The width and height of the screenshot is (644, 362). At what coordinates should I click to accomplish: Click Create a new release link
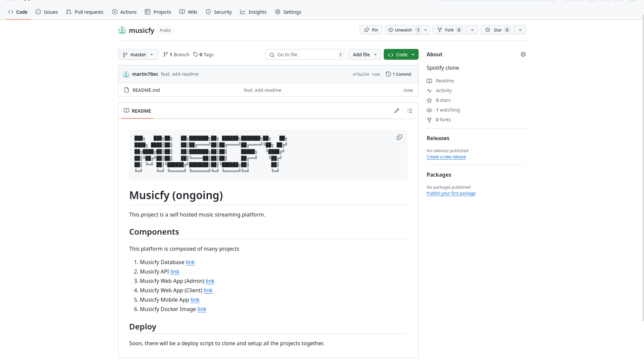(x=446, y=157)
